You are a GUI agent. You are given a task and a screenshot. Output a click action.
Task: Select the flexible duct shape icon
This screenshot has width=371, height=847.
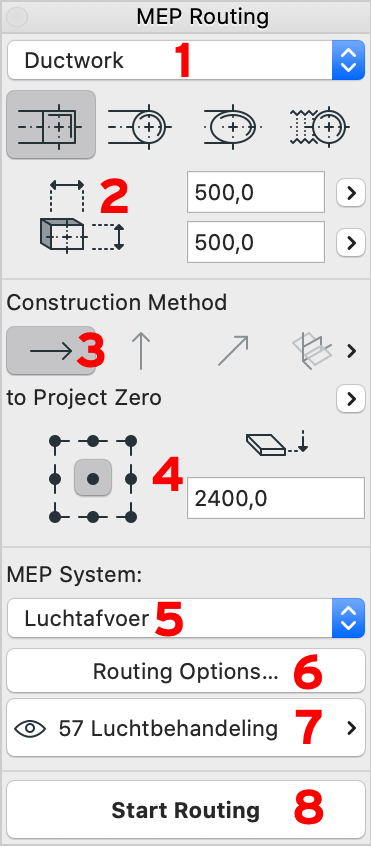click(320, 126)
